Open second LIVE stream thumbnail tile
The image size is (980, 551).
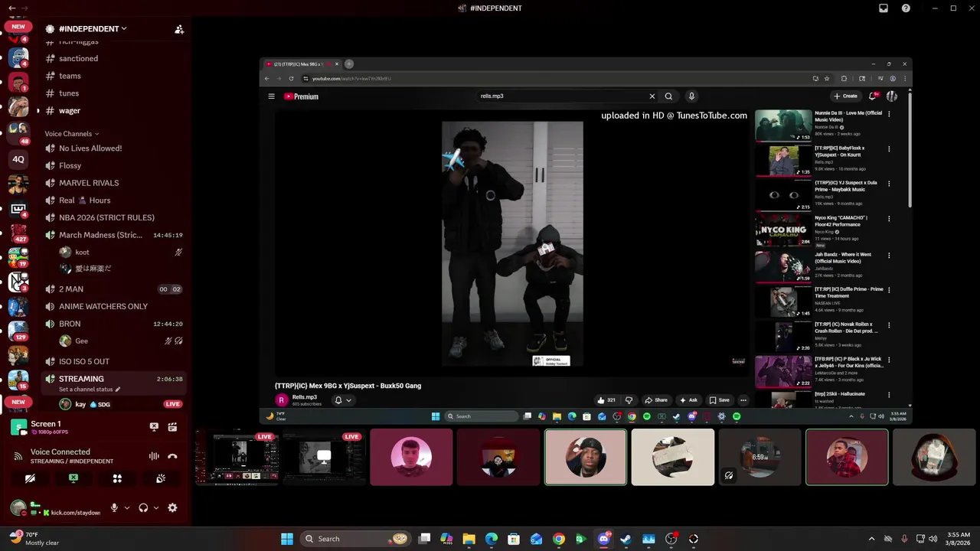point(324,458)
